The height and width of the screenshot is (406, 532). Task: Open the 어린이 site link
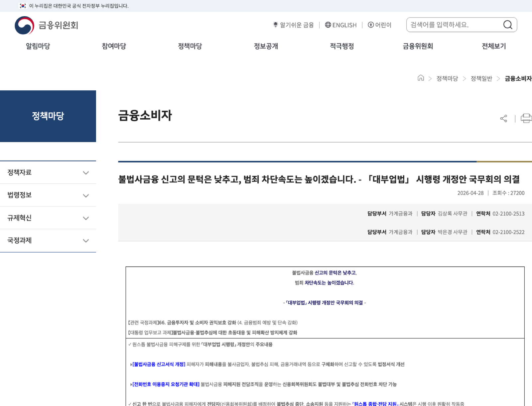[x=383, y=25]
